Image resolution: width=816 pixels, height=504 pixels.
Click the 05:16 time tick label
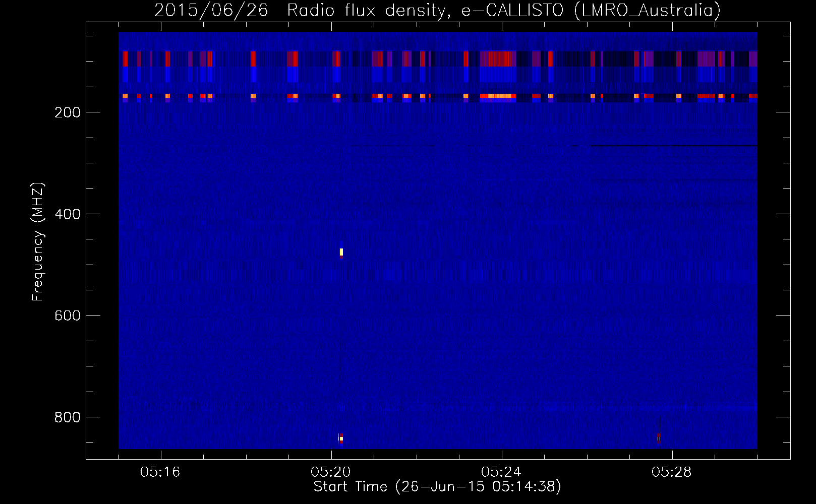(160, 472)
